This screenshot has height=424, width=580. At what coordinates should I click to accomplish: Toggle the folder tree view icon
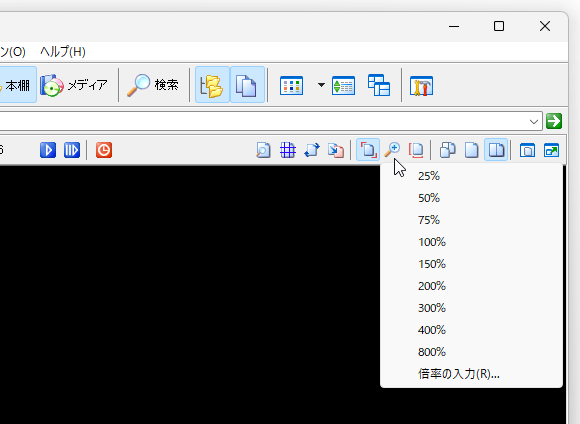click(212, 85)
